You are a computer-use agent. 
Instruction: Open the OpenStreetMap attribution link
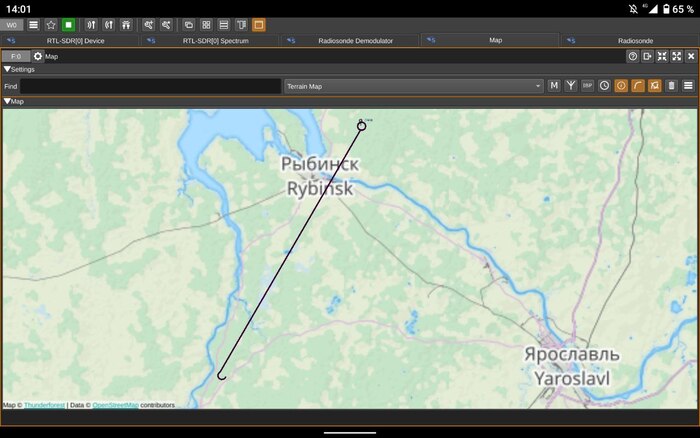point(116,405)
